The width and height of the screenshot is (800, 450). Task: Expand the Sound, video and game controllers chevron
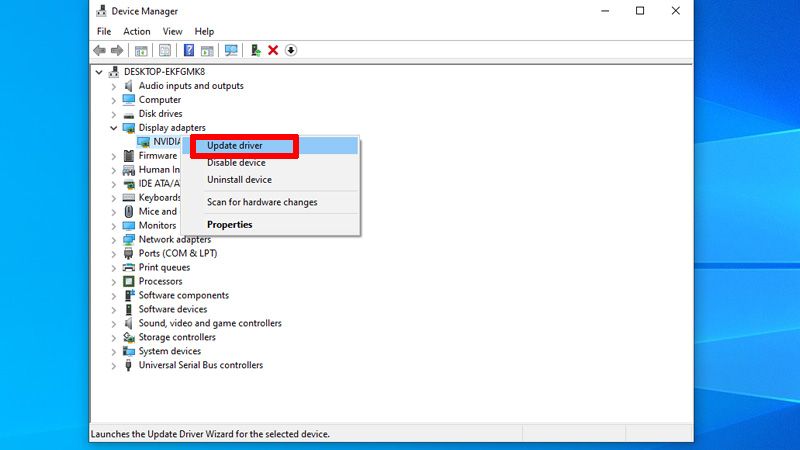point(114,323)
